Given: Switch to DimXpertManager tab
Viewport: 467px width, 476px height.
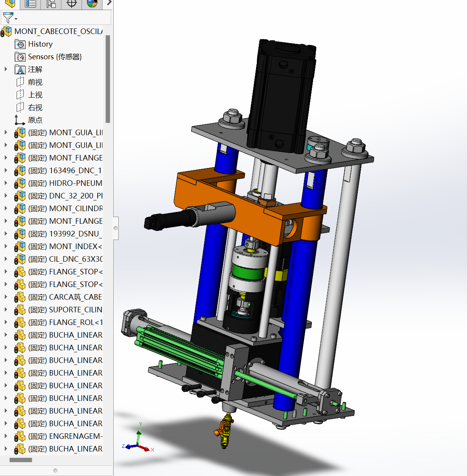Looking at the screenshot, I should [x=72, y=4].
